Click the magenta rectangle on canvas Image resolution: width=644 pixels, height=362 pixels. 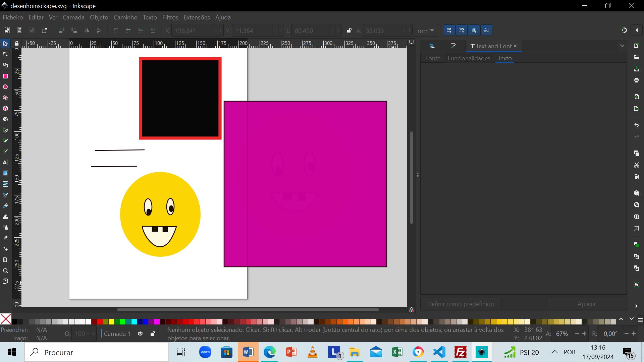(305, 184)
